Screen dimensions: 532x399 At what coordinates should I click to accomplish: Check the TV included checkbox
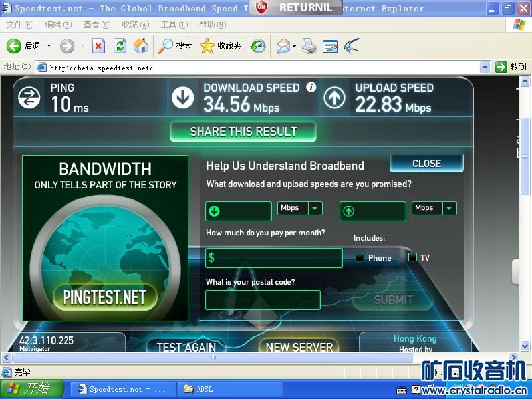pos(412,257)
